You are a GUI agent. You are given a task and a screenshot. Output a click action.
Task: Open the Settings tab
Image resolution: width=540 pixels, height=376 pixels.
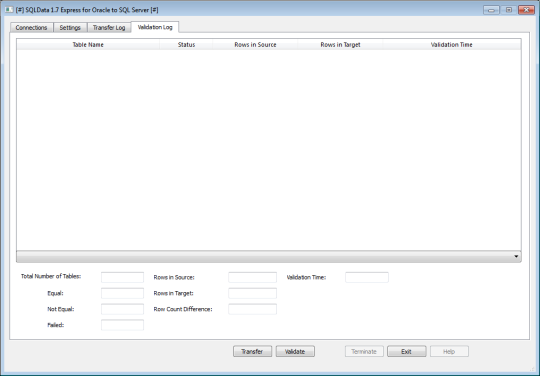[x=70, y=28]
